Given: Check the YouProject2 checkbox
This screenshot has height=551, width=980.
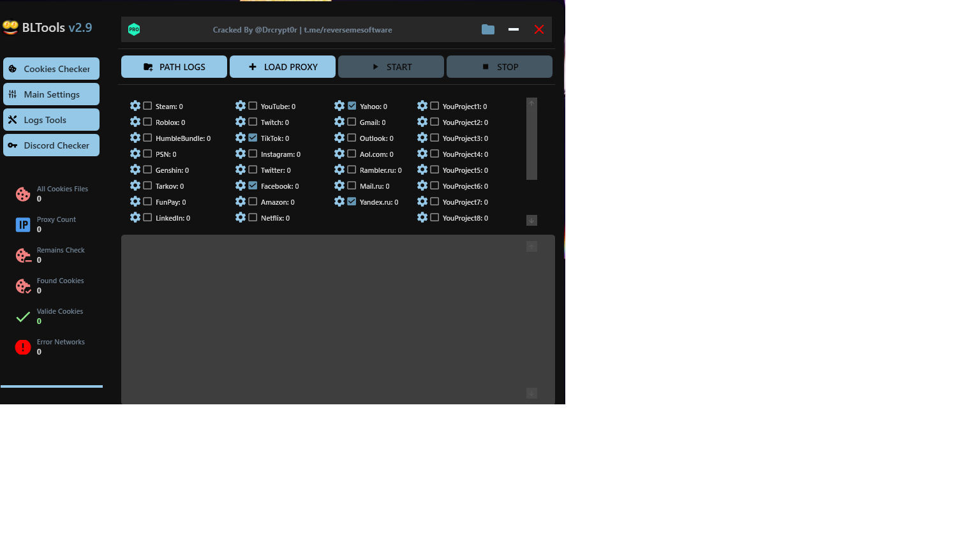Looking at the screenshot, I should (x=434, y=122).
